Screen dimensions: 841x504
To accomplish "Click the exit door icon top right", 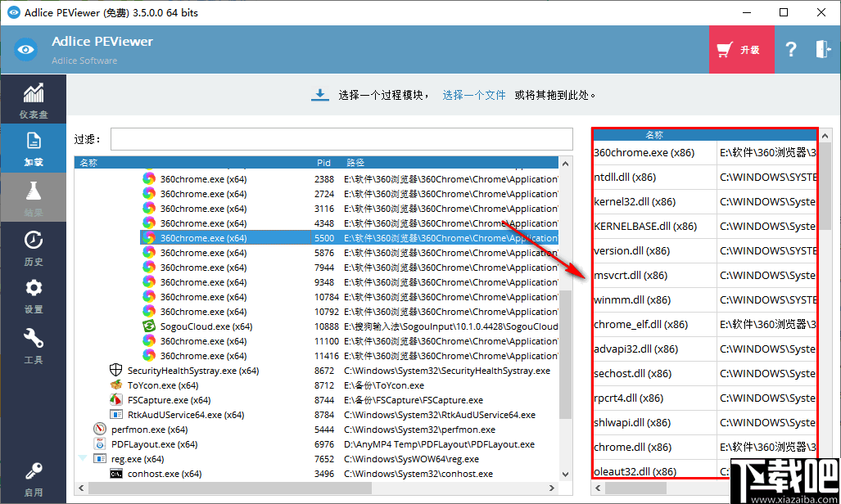I will point(822,49).
